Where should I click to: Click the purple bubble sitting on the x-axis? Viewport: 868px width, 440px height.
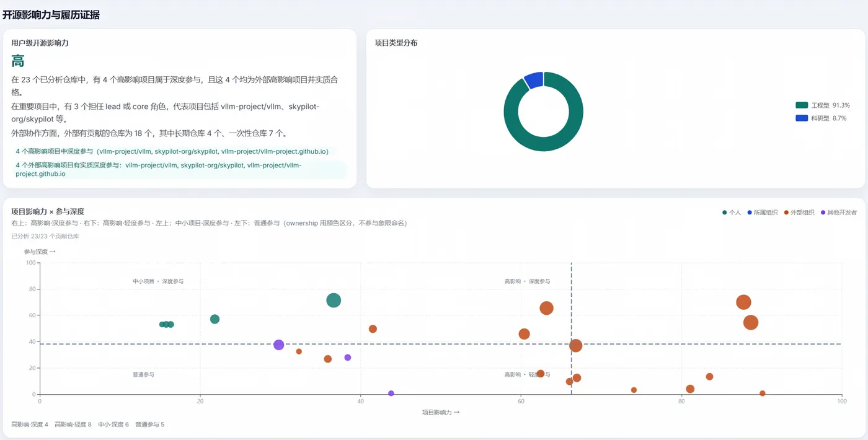(391, 394)
